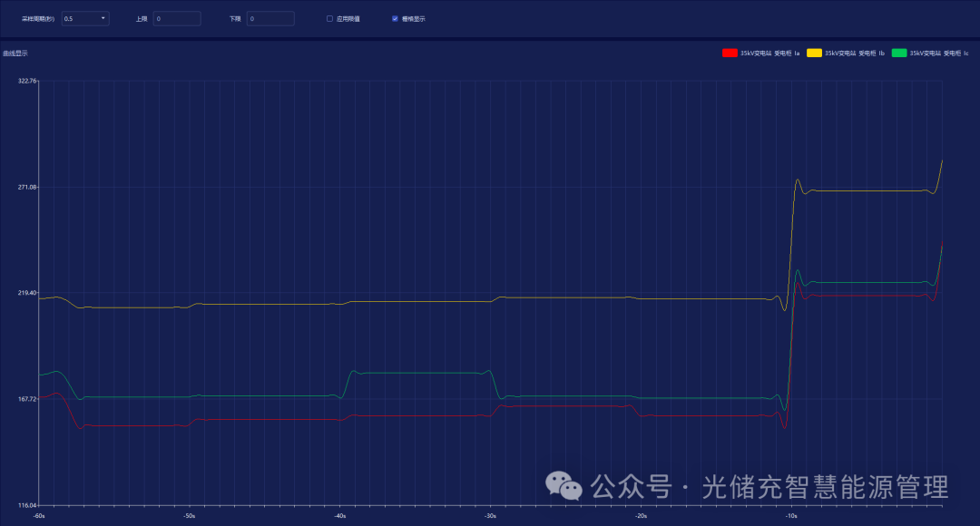Viewport: 980px width, 526px height.
Task: Click the -10s x-axis label
Action: click(792, 516)
